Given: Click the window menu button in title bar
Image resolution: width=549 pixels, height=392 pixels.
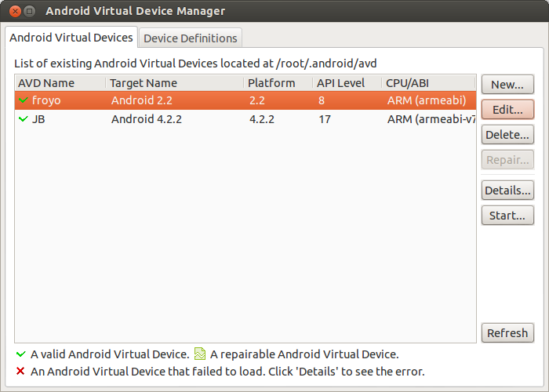Looking at the screenshot, I should coord(29,11).
